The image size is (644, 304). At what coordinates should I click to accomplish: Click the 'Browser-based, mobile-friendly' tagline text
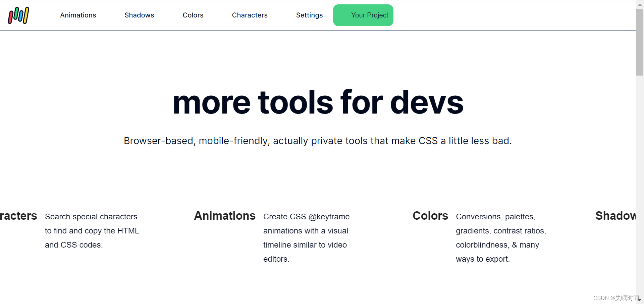click(x=318, y=141)
